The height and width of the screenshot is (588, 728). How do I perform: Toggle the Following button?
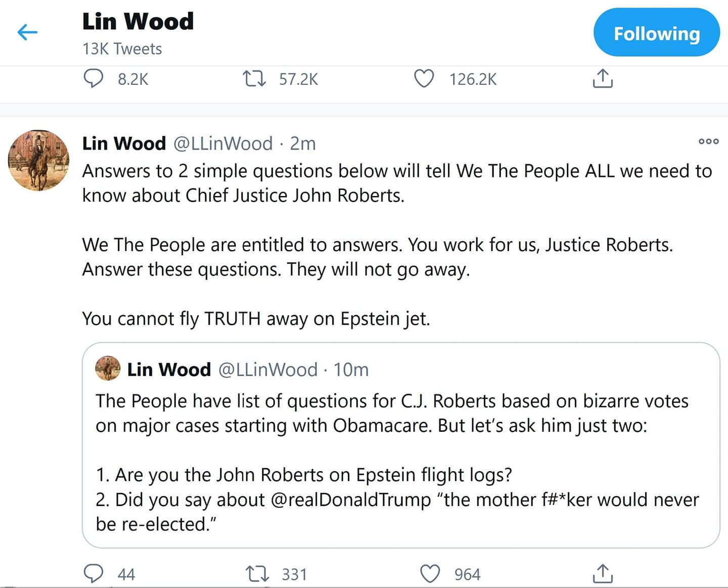[x=656, y=33]
